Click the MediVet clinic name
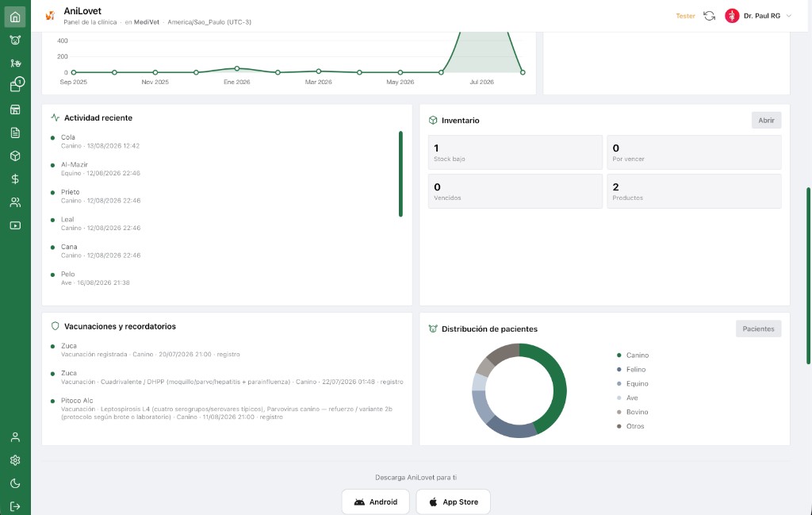Screen dimensions: 812x515 [147, 22]
